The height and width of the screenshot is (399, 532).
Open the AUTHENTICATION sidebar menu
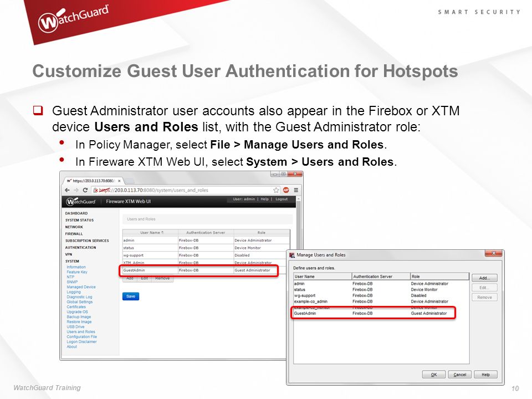[80, 247]
